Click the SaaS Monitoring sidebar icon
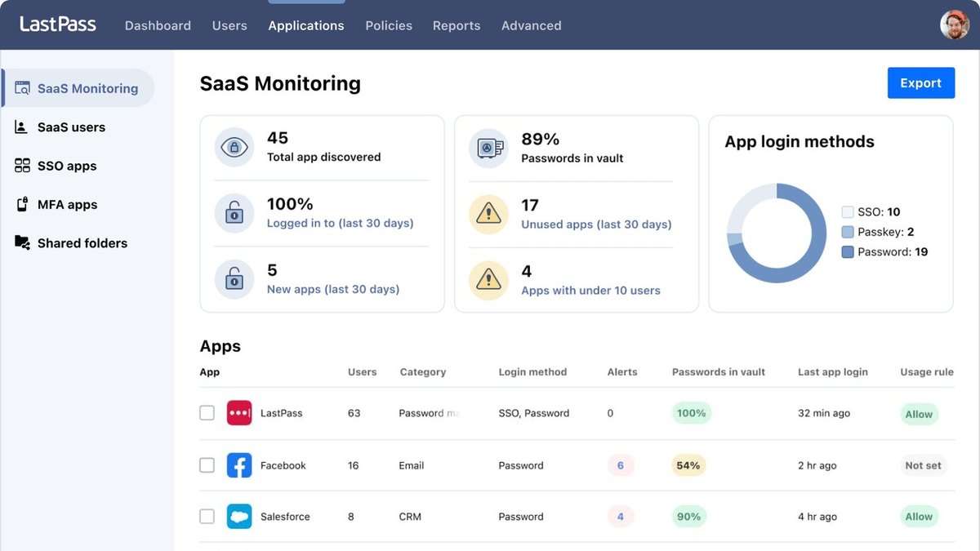This screenshot has width=980, height=551. [22, 88]
